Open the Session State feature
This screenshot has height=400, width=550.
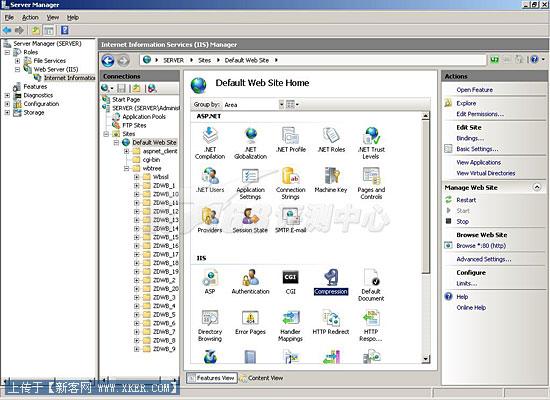250,220
